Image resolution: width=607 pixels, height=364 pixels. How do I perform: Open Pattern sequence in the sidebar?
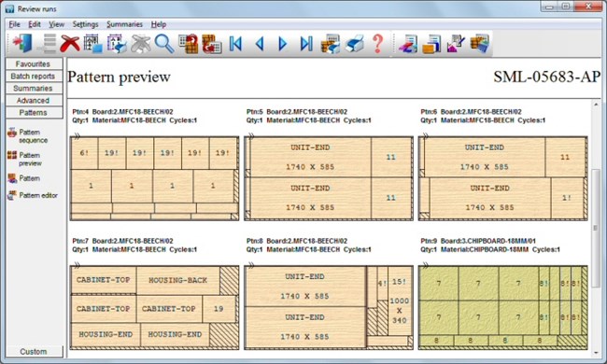click(27, 136)
